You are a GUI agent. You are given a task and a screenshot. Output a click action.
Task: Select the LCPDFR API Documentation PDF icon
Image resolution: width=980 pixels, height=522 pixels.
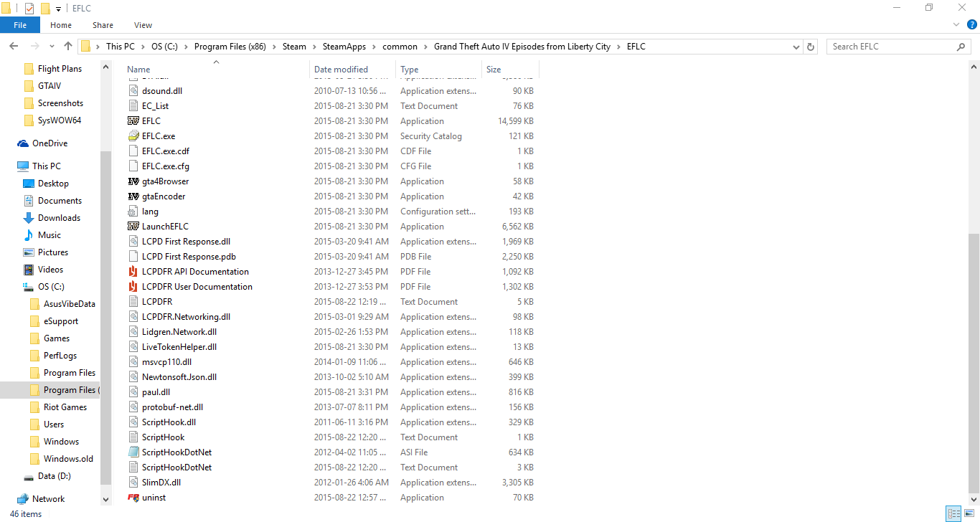133,272
